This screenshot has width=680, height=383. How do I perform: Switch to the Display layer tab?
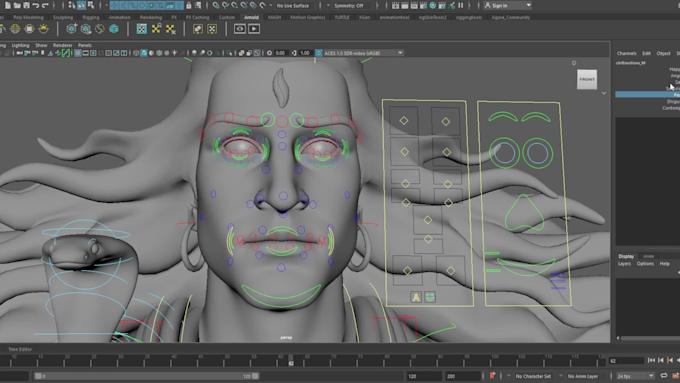tap(626, 256)
